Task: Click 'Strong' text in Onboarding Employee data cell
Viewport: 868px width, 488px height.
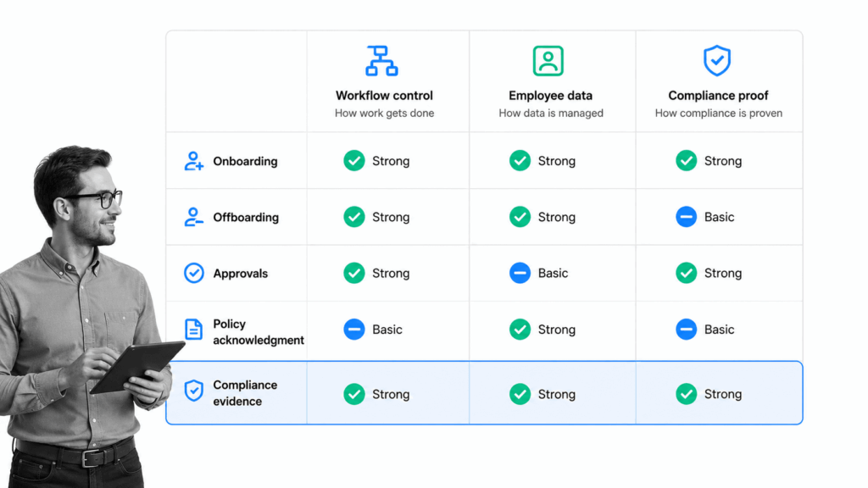Action: coord(557,161)
